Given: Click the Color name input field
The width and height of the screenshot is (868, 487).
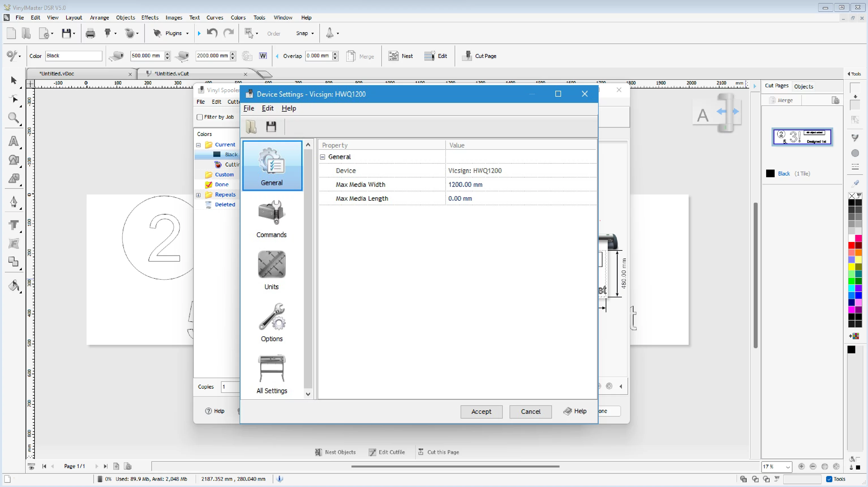Looking at the screenshot, I should [74, 56].
